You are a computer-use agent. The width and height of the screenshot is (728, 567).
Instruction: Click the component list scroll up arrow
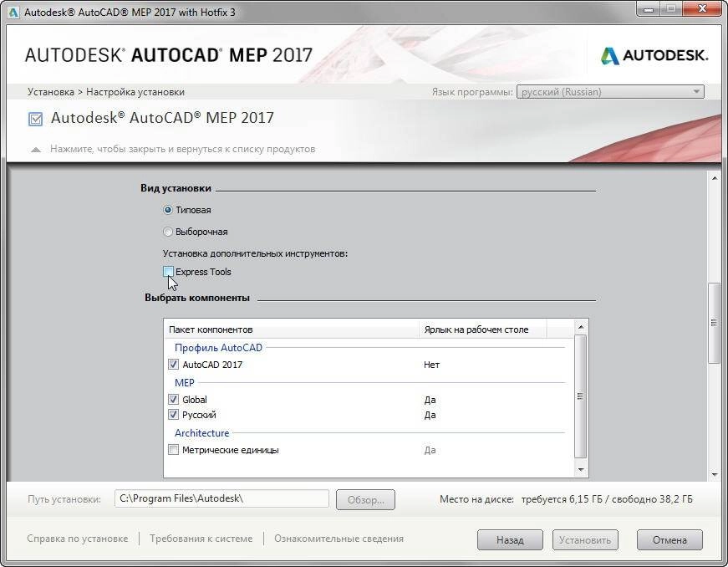click(581, 327)
